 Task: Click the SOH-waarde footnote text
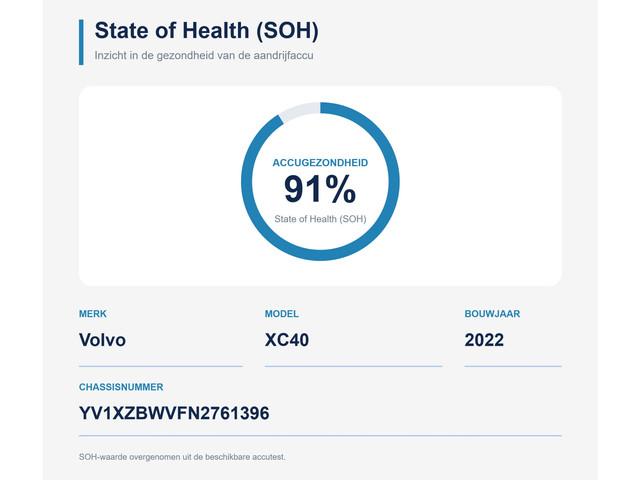pos(182,457)
